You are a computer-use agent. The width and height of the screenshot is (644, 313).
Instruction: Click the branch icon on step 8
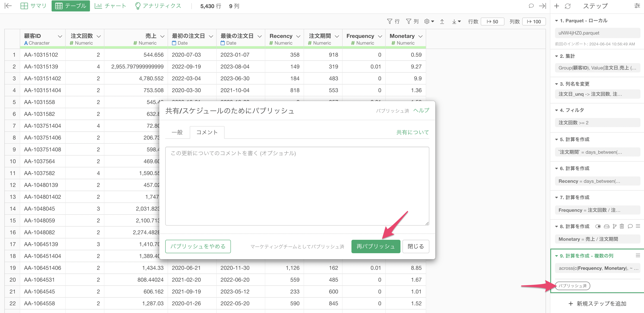[615, 226]
